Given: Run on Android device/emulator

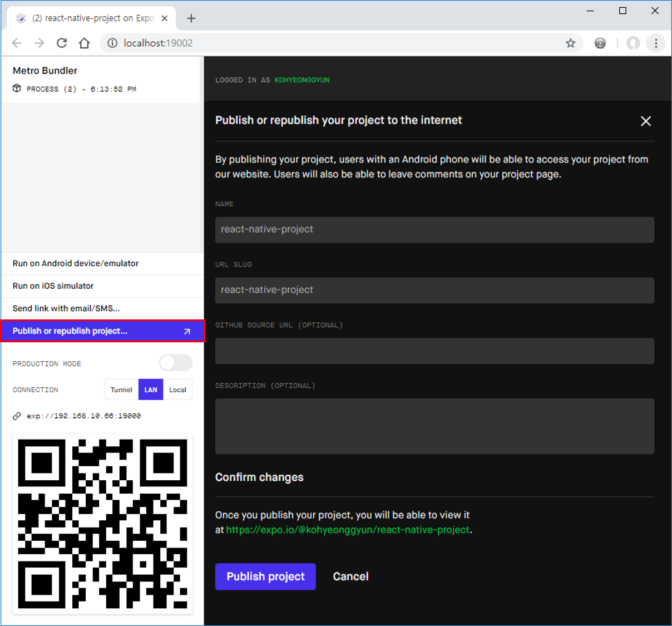Looking at the screenshot, I should (102, 264).
